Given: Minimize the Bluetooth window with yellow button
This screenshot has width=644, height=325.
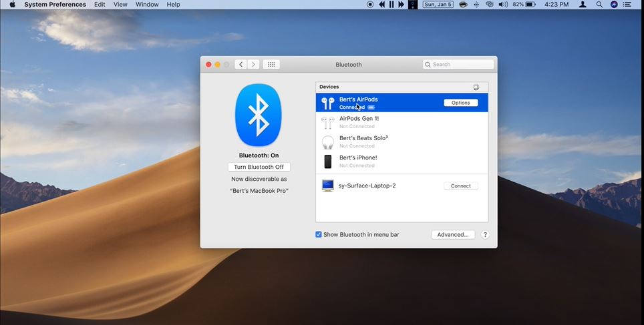Looking at the screenshot, I should (x=218, y=65).
